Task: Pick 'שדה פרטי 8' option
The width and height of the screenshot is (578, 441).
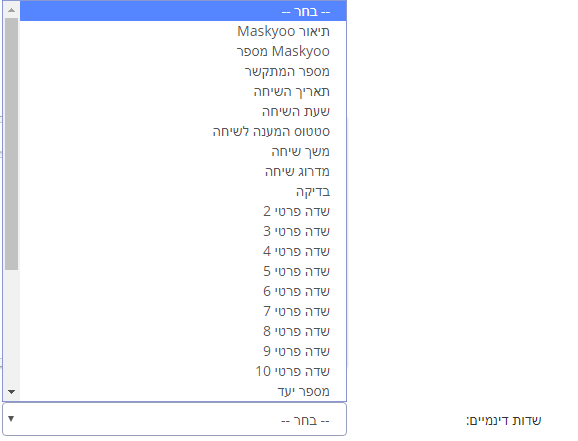Action: [x=183, y=331]
